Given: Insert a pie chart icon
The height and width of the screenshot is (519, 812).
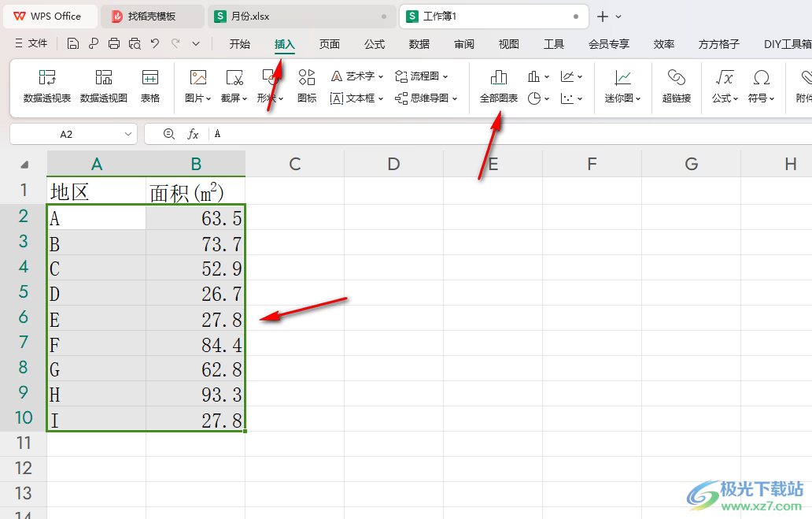Looking at the screenshot, I should pos(534,98).
